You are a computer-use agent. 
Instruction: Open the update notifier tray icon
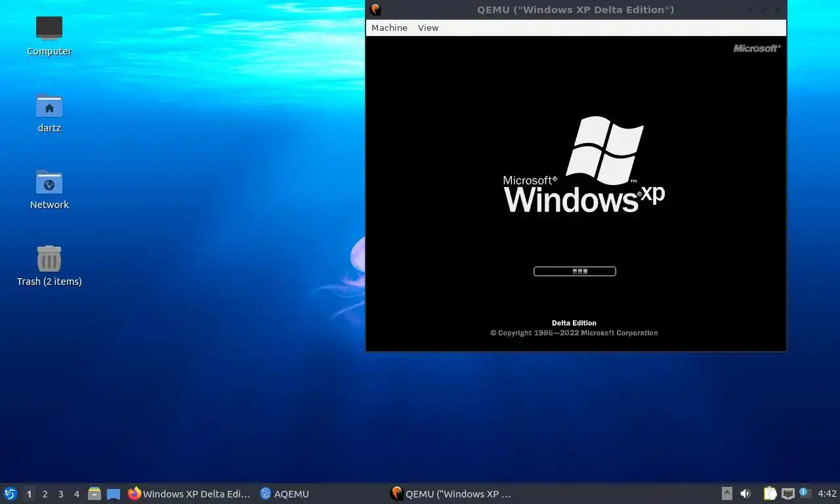click(x=805, y=493)
